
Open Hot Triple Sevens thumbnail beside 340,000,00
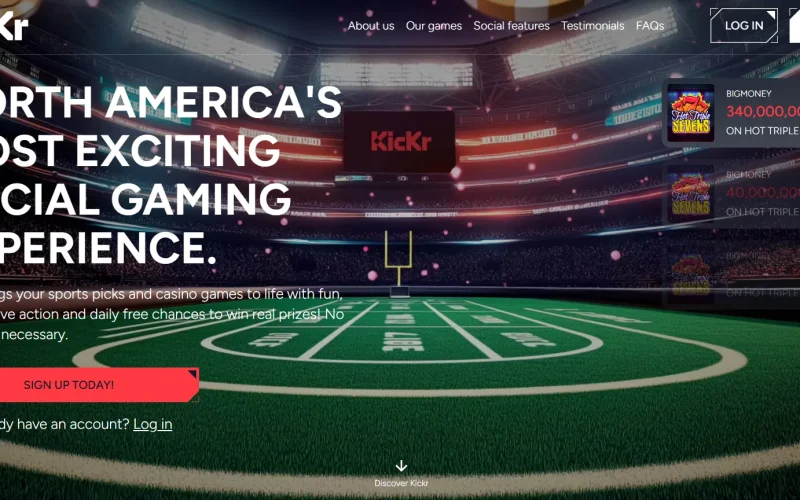click(x=691, y=113)
